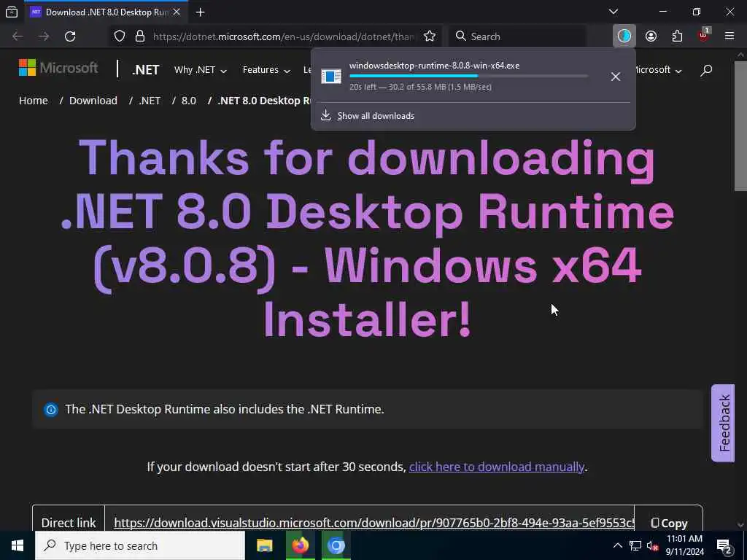Viewport: 747px width, 560px height.
Task: Click the .NET home link in header
Action: point(145,70)
